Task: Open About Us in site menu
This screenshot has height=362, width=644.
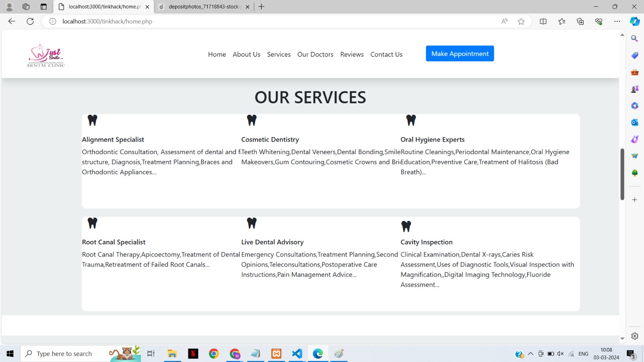Action: click(x=246, y=54)
